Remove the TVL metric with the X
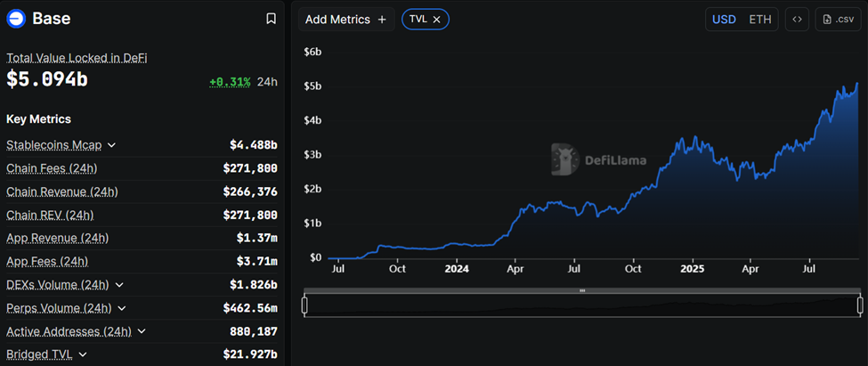This screenshot has width=868, height=366. 436,19
